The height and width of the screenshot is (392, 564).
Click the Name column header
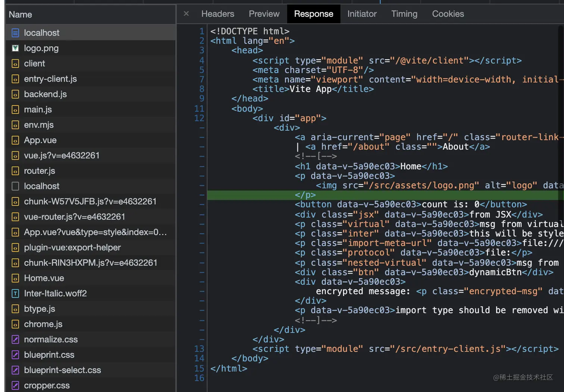pyautogui.click(x=91, y=15)
